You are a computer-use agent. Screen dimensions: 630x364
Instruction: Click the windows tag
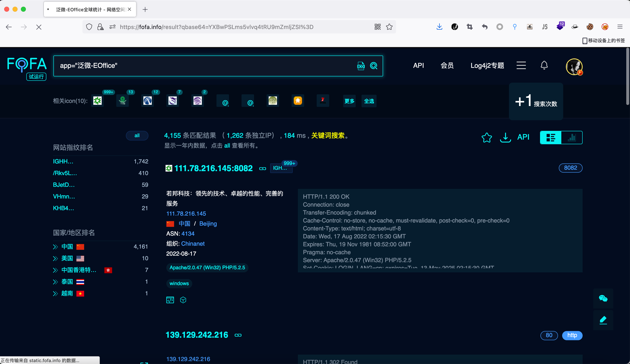pos(179,283)
